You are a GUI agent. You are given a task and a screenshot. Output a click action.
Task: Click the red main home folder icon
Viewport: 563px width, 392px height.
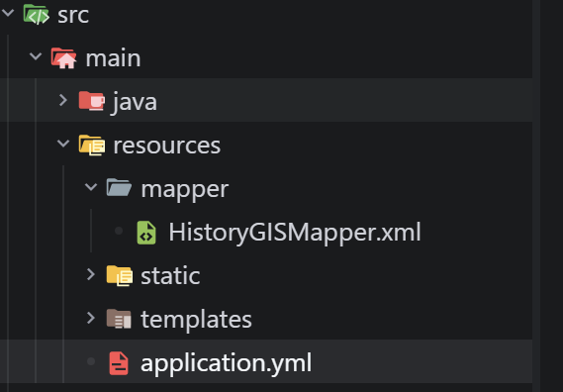64,57
